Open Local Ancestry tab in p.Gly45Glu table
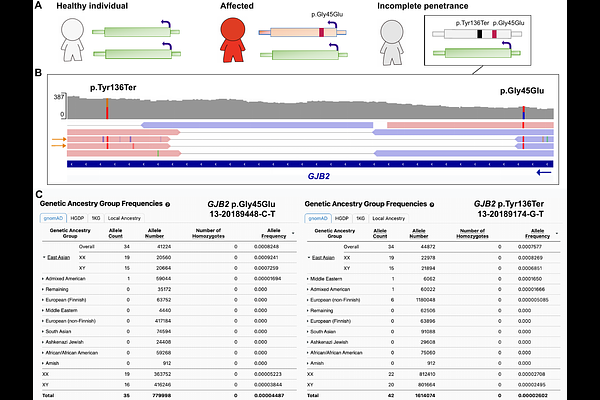Image resolution: width=600 pixels, height=400 pixels. pos(124,218)
